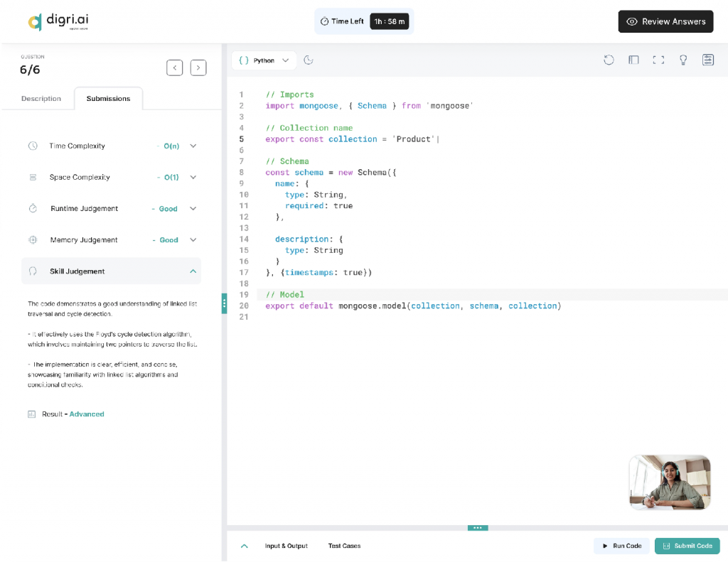The height and width of the screenshot is (562, 728).
Task: Switch to the Description tab
Action: (41, 99)
